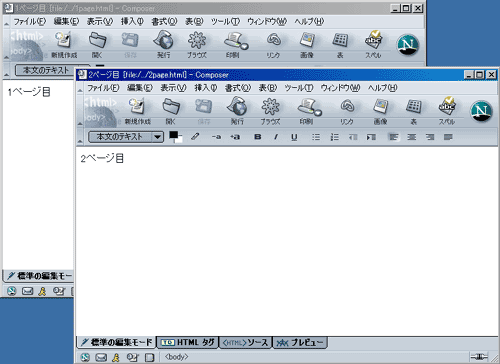Open 編集(E) menu in 2ページ目 window
Viewport: 500px width, 364px height.
(140, 88)
